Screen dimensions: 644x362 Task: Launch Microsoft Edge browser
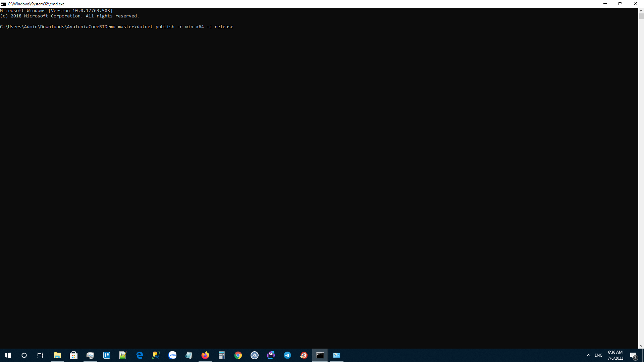tap(140, 355)
